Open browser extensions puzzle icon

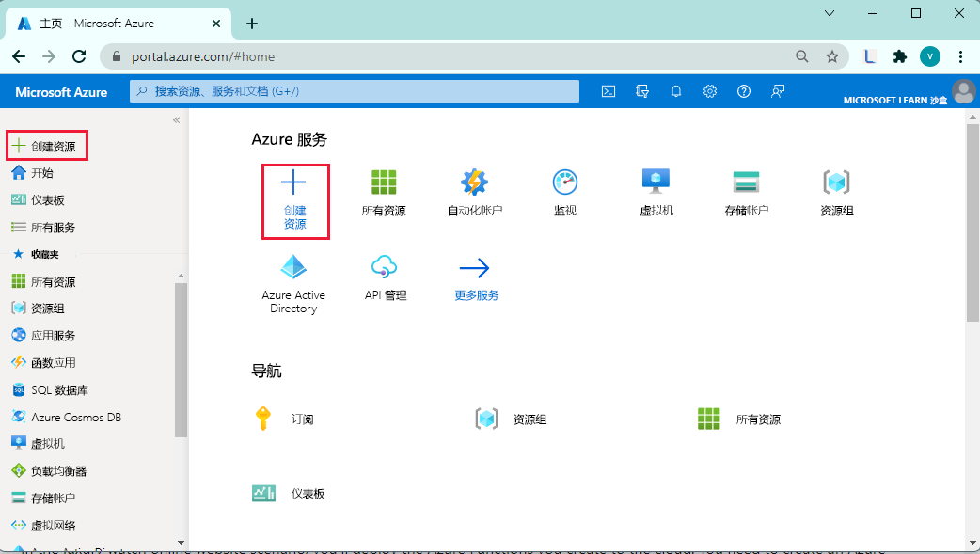[x=899, y=56]
